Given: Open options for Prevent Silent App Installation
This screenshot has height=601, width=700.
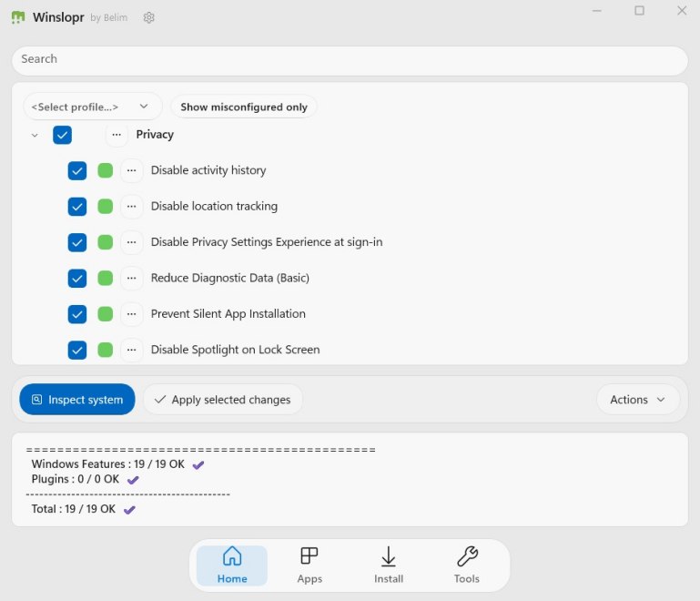Looking at the screenshot, I should click(x=131, y=314).
